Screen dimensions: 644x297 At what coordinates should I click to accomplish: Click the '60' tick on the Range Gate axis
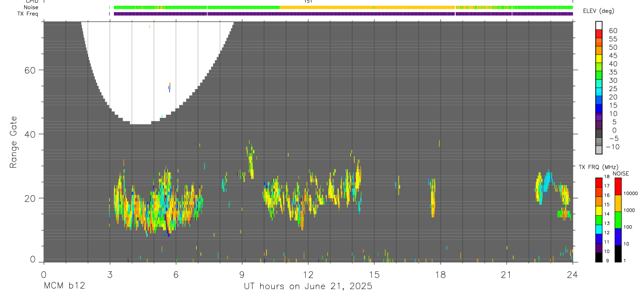tap(29, 70)
